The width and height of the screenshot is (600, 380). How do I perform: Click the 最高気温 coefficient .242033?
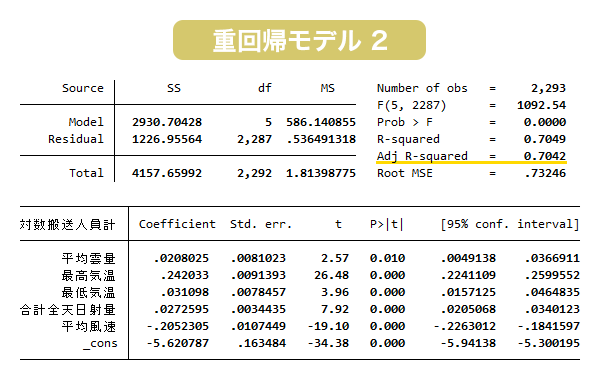tap(184, 275)
